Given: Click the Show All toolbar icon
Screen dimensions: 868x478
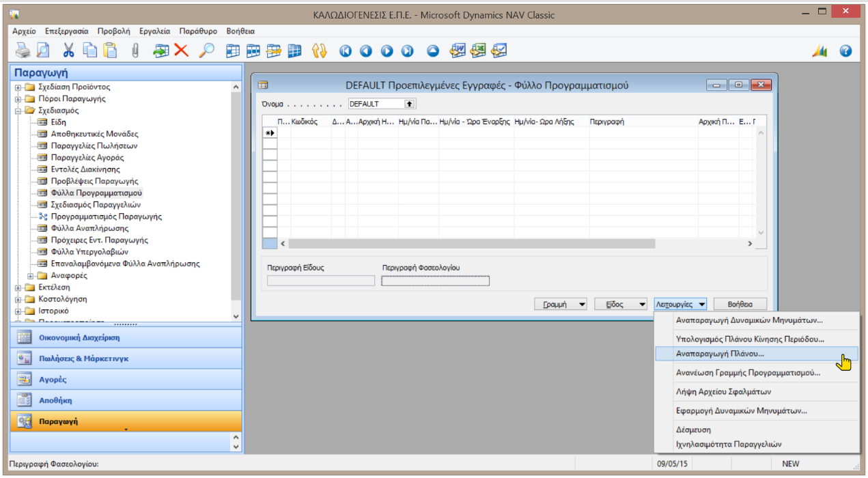Looking at the screenshot, I should click(x=294, y=51).
